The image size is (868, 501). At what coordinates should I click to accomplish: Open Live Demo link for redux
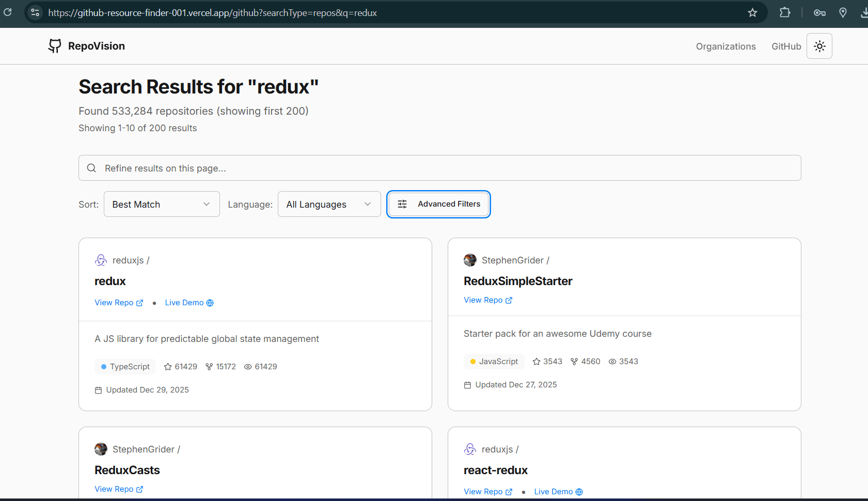tap(189, 303)
